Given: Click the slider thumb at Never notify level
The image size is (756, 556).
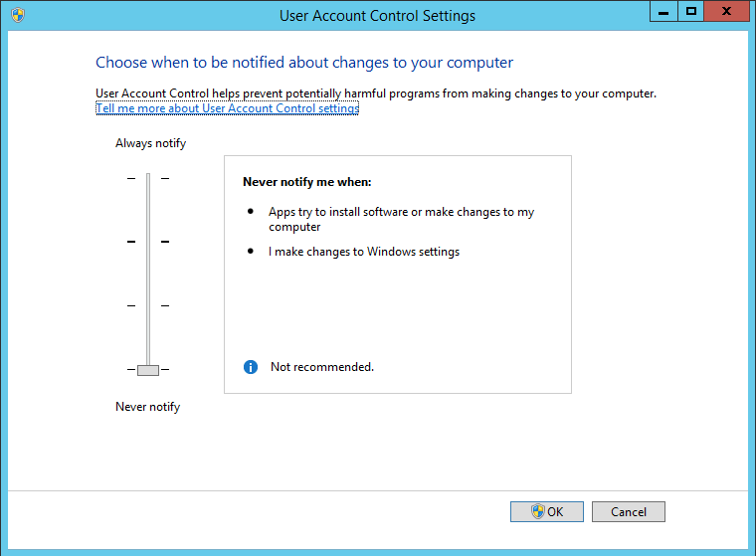Looking at the screenshot, I should [148, 370].
